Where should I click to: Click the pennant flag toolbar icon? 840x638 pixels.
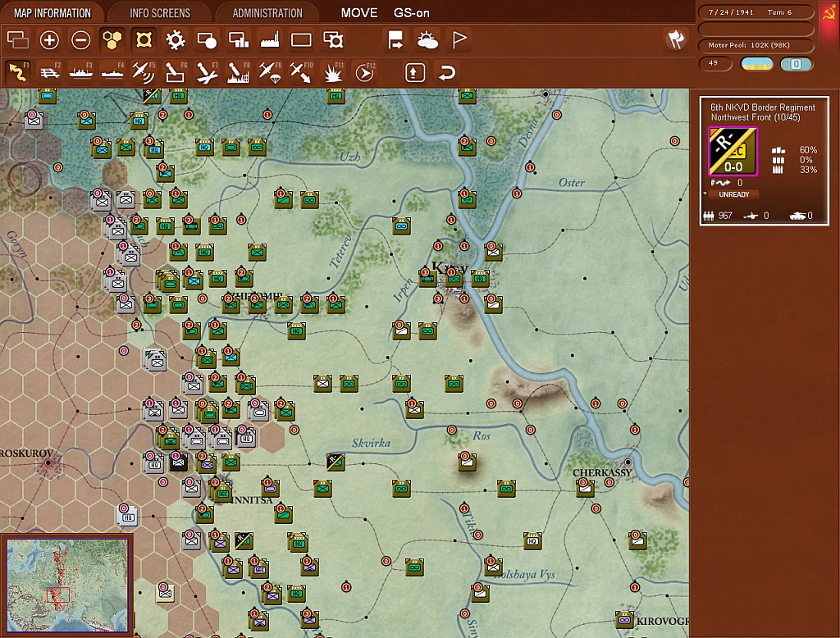pos(459,39)
